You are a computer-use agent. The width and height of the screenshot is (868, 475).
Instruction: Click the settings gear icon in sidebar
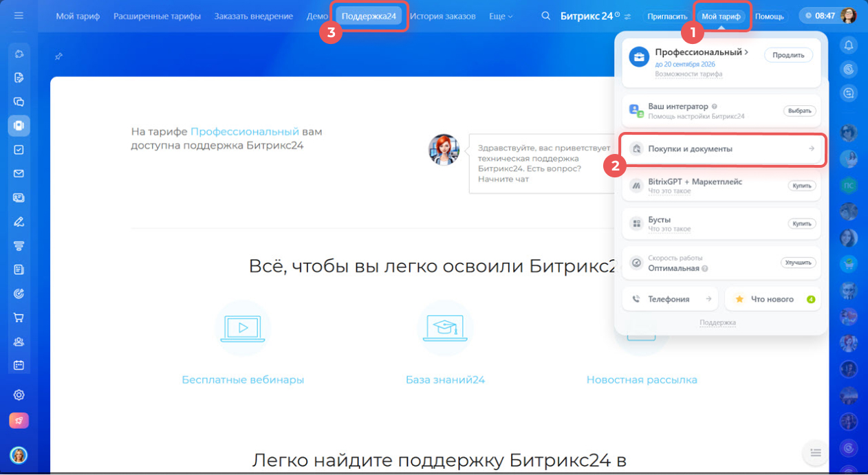tap(19, 395)
